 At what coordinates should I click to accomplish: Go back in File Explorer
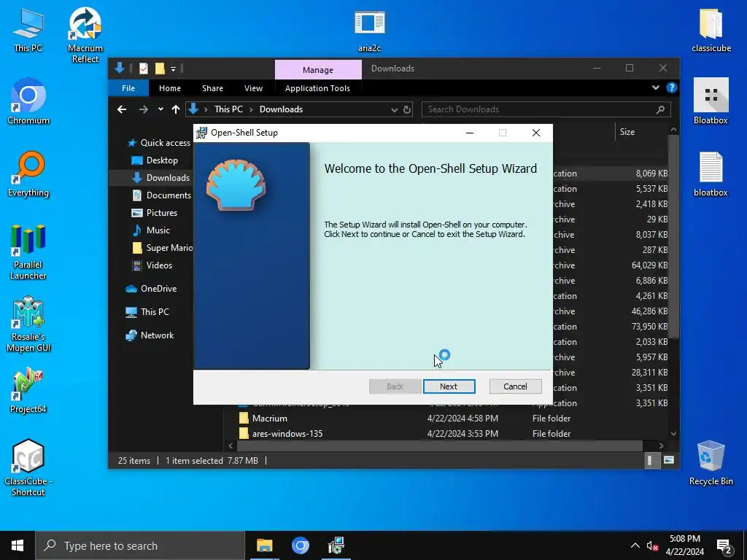(122, 109)
